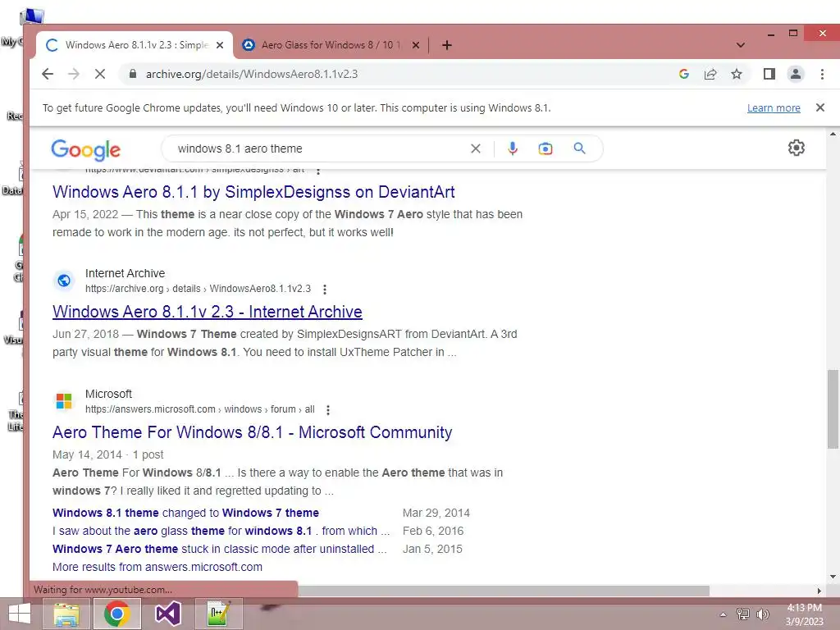Open the volume speaker tray icon

pos(762,614)
